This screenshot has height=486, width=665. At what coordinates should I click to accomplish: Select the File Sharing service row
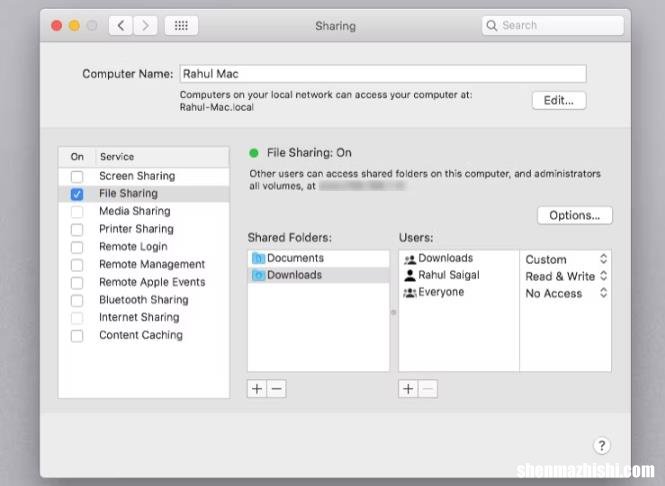(144, 194)
